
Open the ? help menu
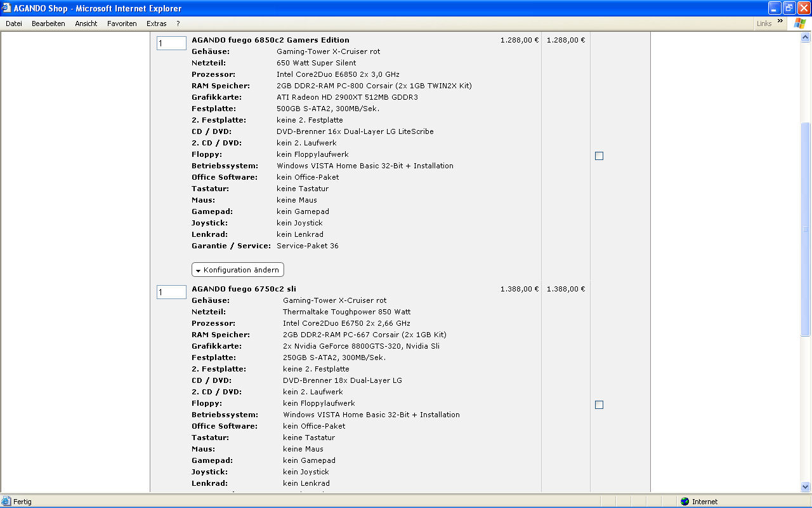[178, 23]
